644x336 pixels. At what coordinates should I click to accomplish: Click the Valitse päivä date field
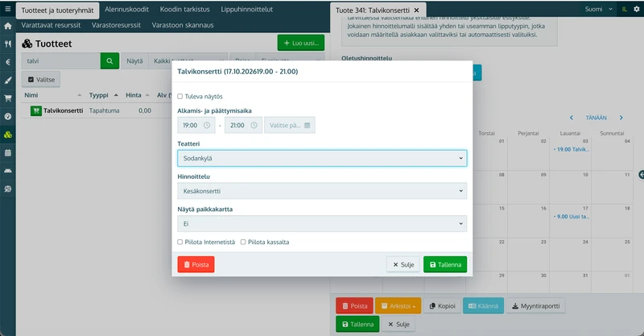290,126
